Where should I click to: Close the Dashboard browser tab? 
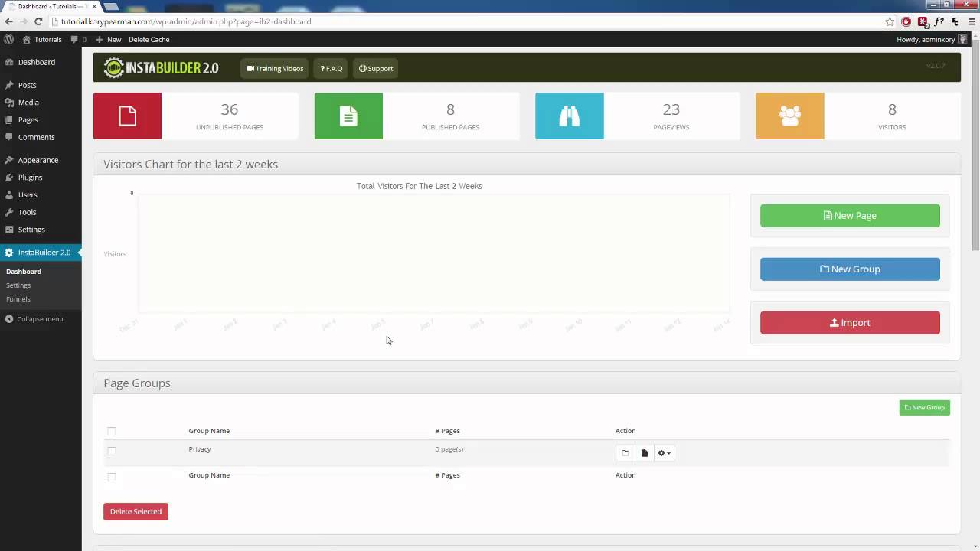coord(93,6)
